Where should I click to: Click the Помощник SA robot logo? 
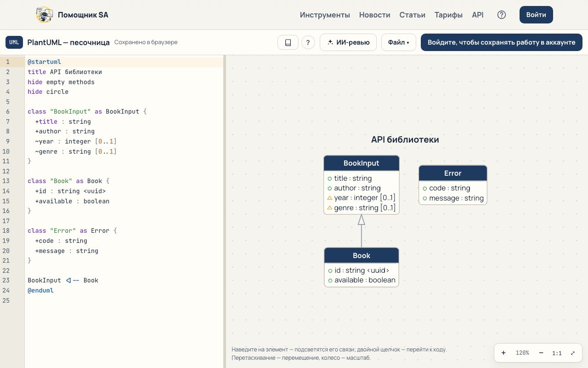tap(44, 15)
